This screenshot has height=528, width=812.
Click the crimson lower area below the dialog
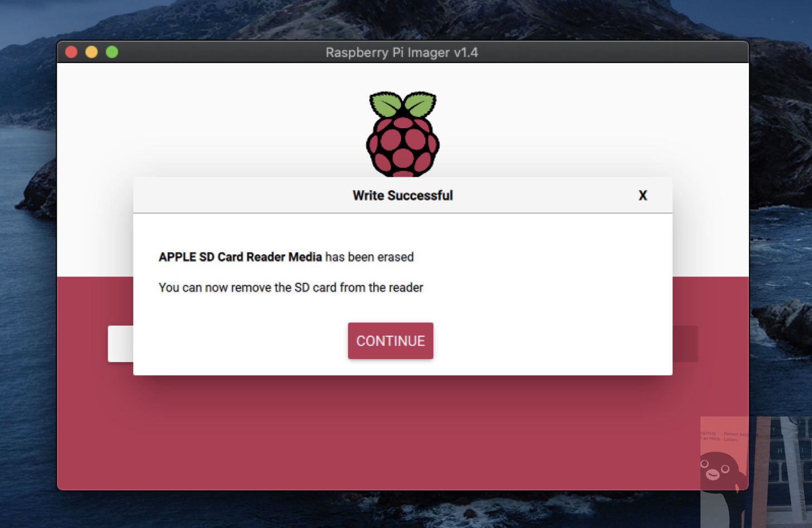click(403, 432)
